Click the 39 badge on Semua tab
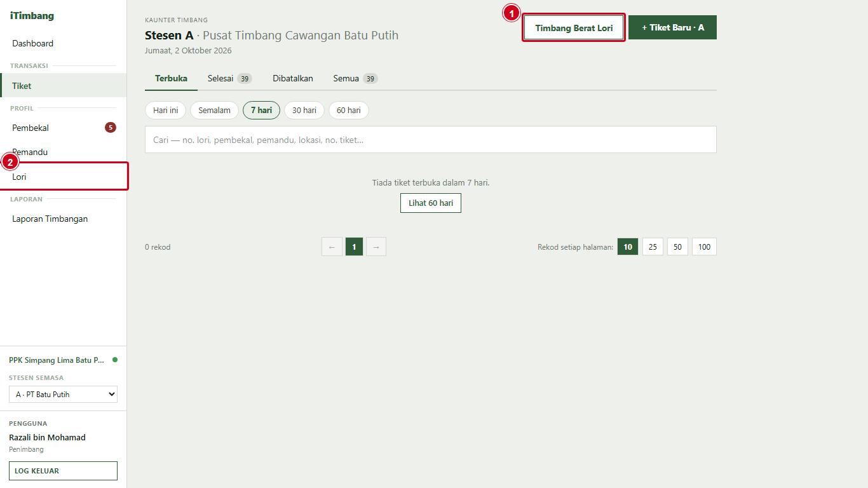The height and width of the screenshot is (488, 868). [370, 79]
